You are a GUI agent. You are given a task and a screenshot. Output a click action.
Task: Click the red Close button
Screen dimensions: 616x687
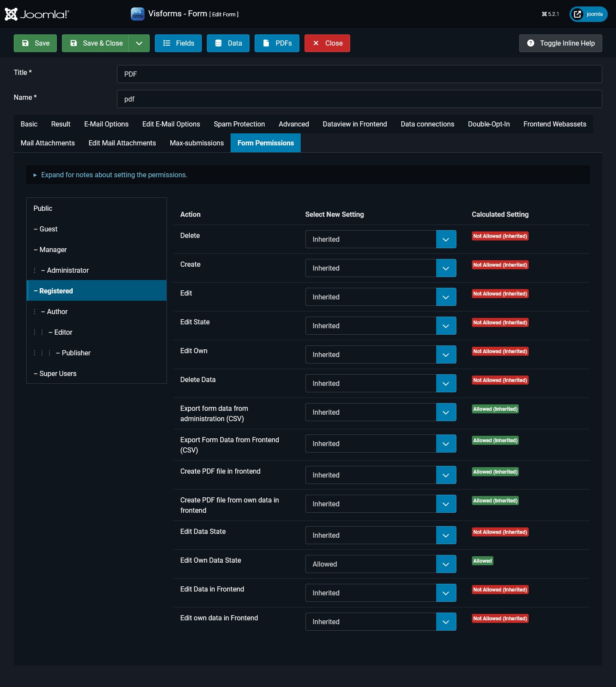327,43
